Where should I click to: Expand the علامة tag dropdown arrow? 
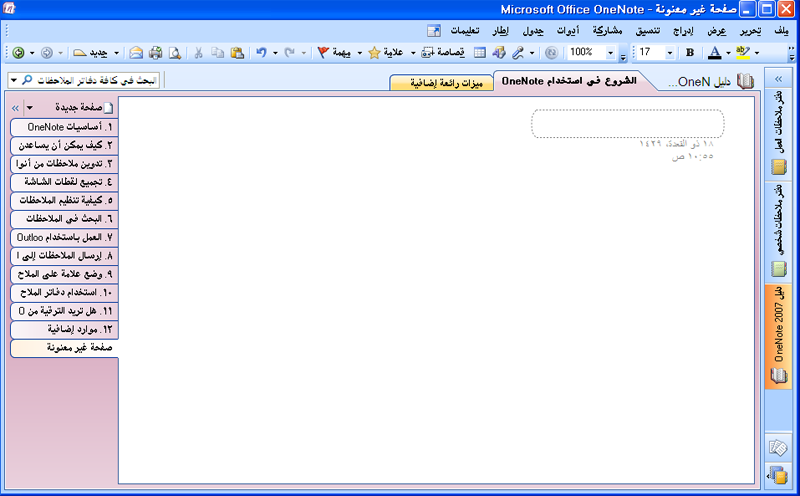click(x=413, y=53)
